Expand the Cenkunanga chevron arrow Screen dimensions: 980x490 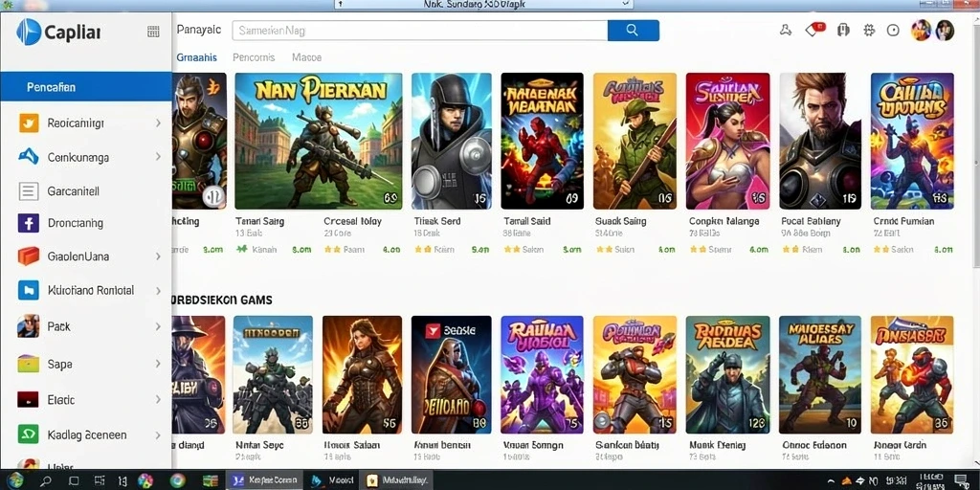(158, 157)
